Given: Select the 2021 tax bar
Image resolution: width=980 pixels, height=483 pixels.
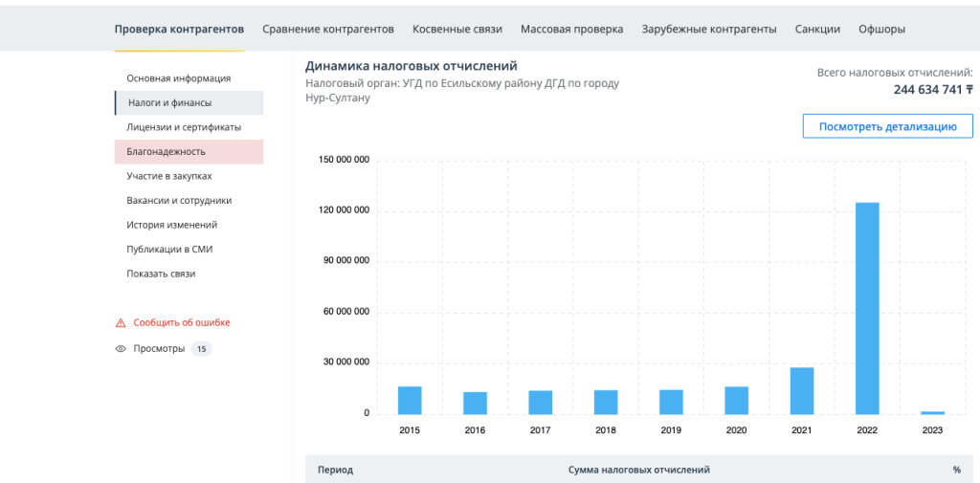Looking at the screenshot, I should click(x=802, y=390).
